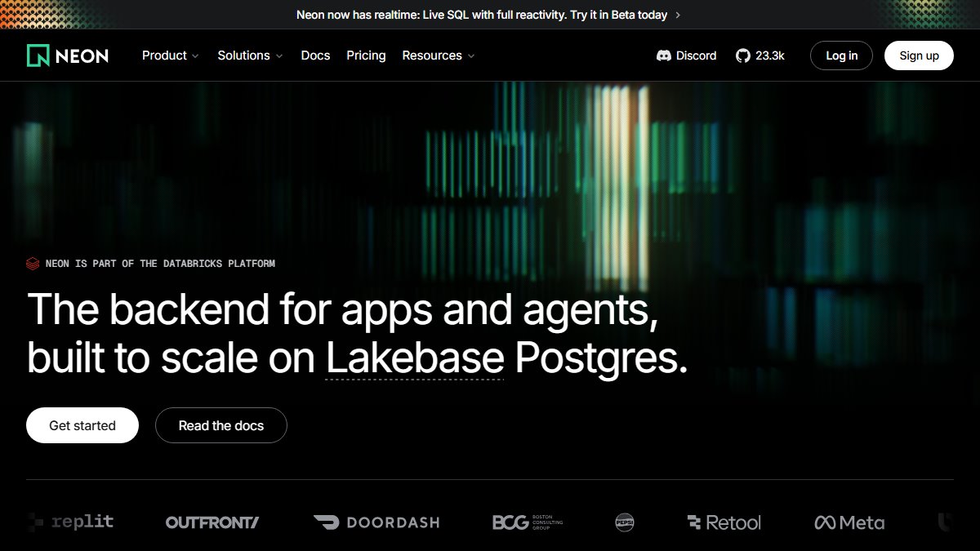The width and height of the screenshot is (980, 551).
Task: Click the Replit customer logo
Action: [70, 522]
